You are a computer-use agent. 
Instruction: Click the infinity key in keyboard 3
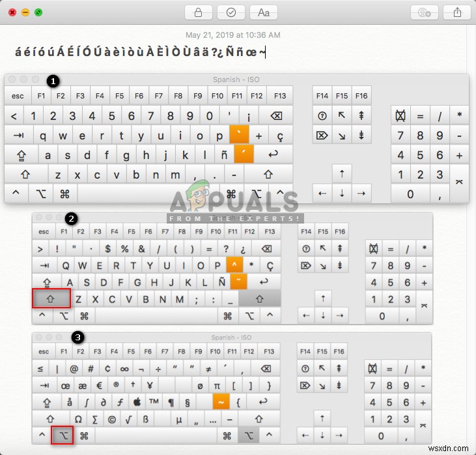pyautogui.click(x=124, y=369)
